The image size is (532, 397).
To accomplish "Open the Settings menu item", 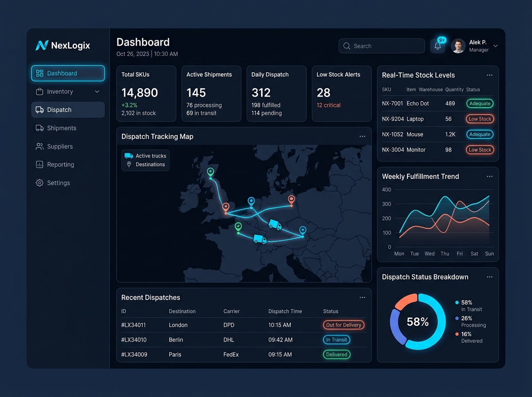I will click(x=68, y=183).
